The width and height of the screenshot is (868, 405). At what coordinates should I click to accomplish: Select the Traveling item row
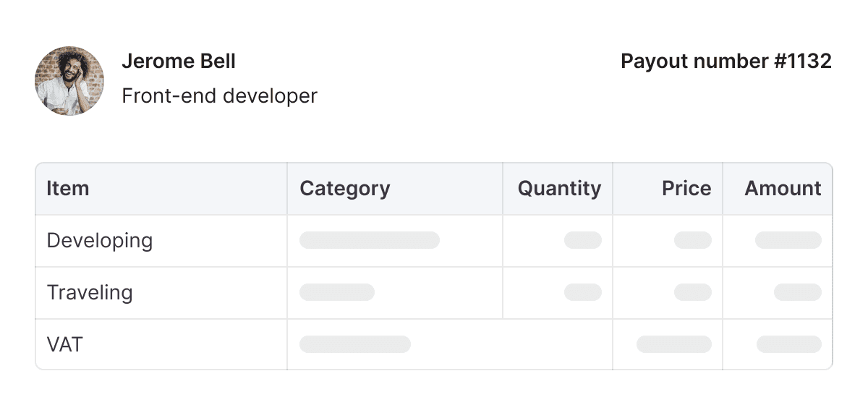coord(434,293)
